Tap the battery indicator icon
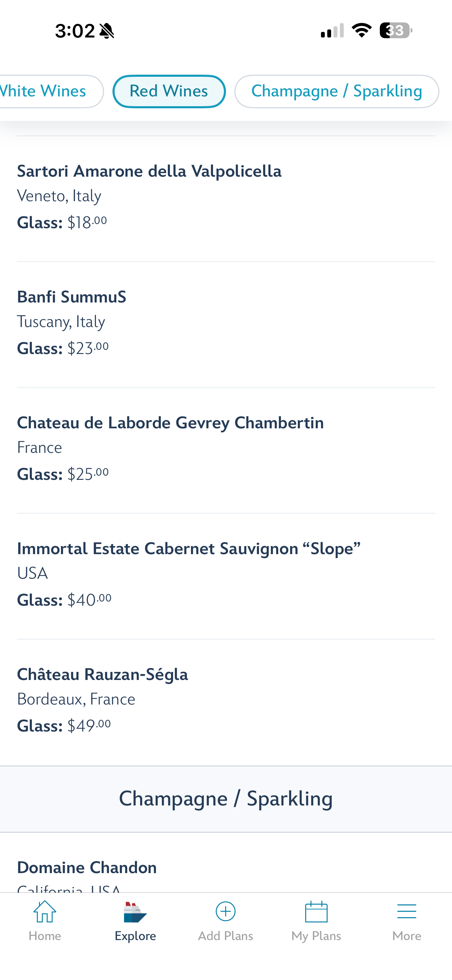The width and height of the screenshot is (452, 980). pos(396,30)
